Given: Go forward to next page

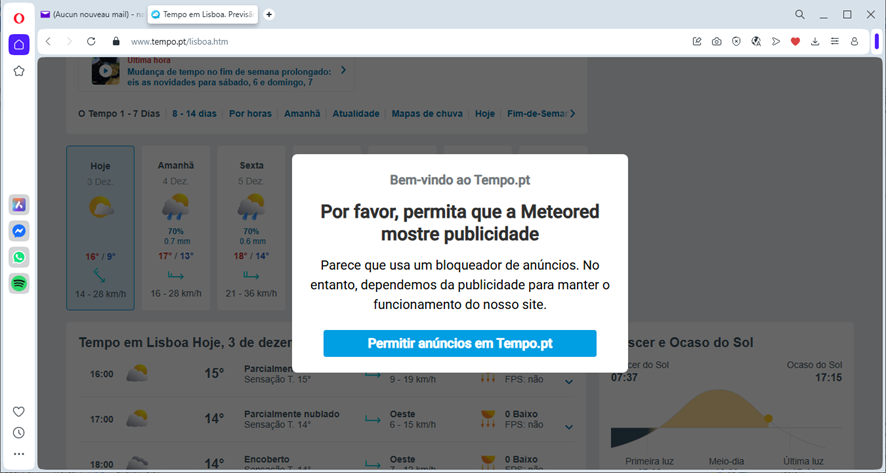Looking at the screenshot, I should pyautogui.click(x=69, y=41).
